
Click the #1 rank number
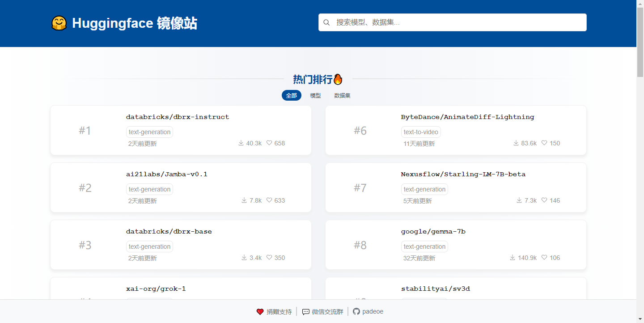85,131
